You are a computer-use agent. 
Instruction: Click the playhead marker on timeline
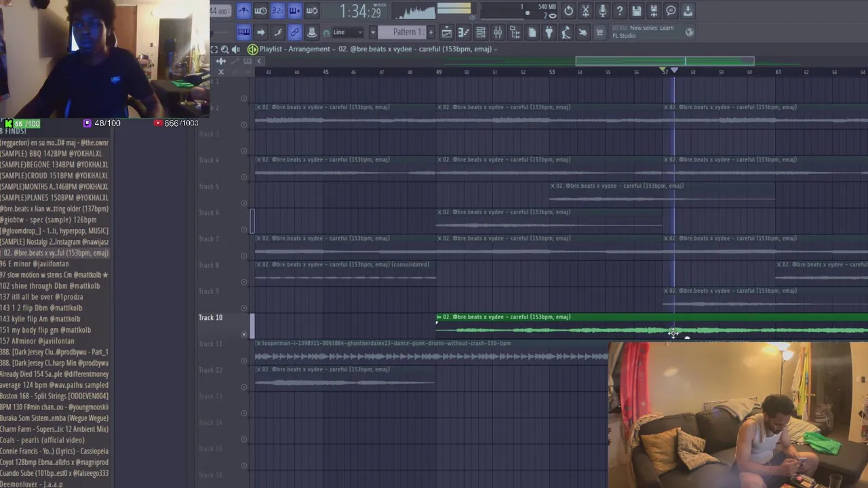[x=674, y=71]
